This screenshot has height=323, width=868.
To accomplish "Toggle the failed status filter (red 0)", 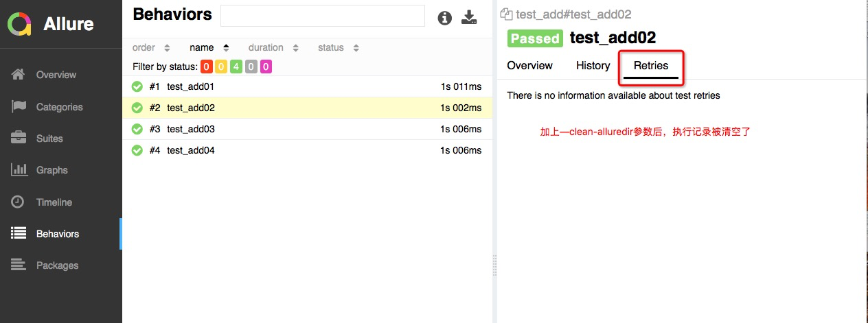I will coord(206,67).
